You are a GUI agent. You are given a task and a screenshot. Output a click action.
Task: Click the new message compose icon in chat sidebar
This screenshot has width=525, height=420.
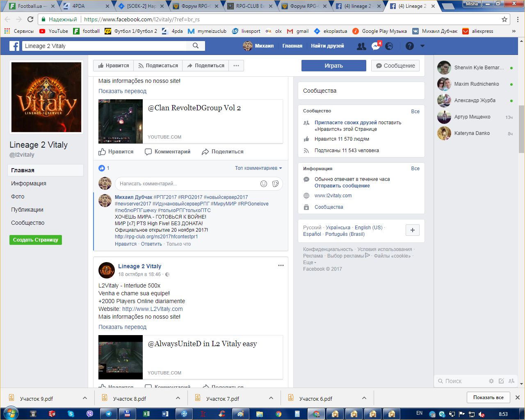[x=501, y=381]
